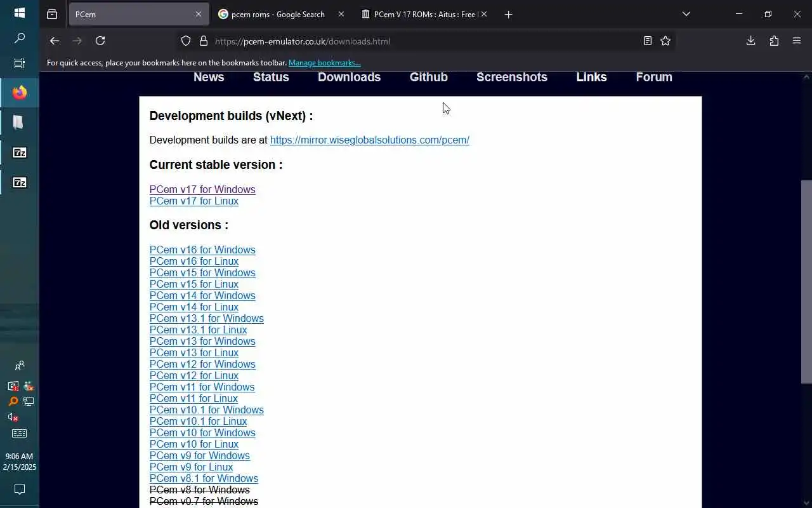Toggle Reader View in the address bar

click(647, 41)
